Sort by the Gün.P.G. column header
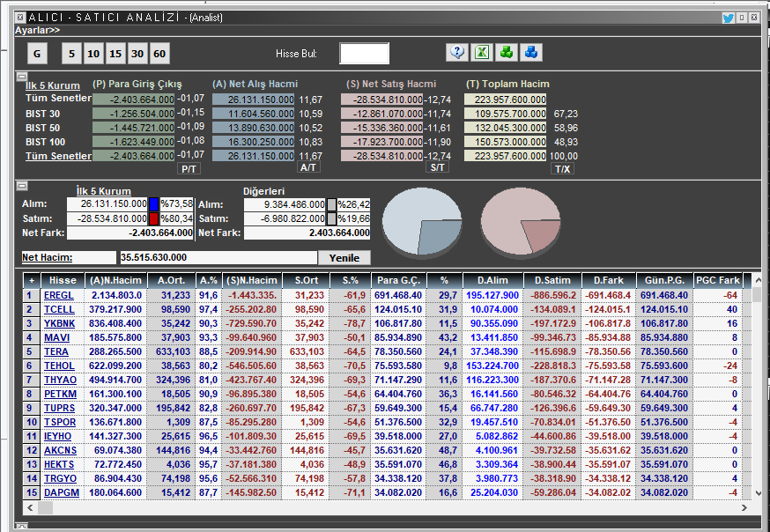The image size is (770, 532). click(x=665, y=280)
